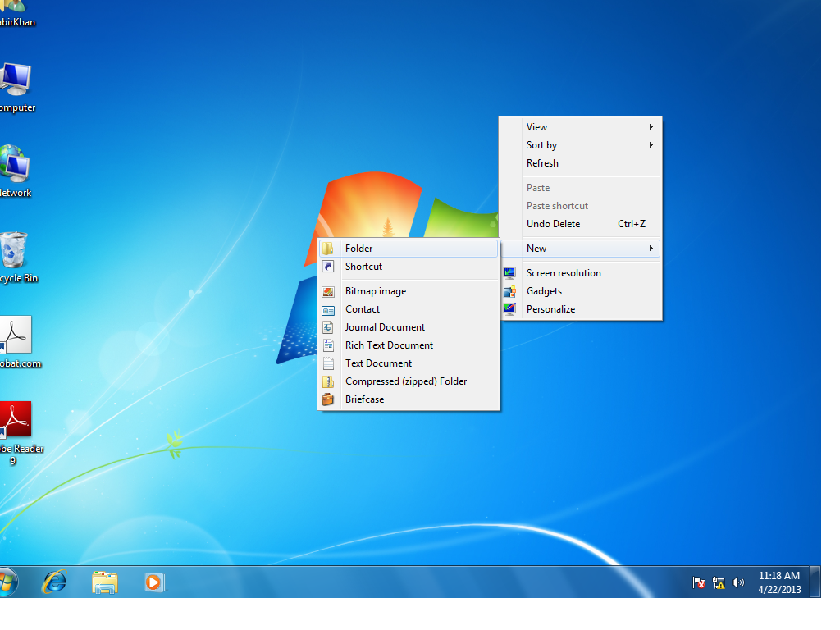
Task: Choose Refresh from the context menu
Action: point(581,163)
